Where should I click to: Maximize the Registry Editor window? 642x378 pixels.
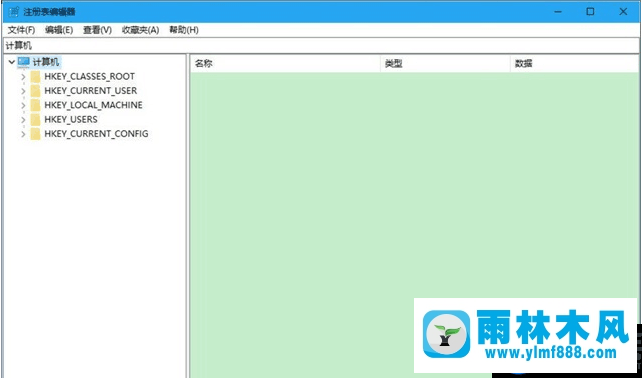coord(590,11)
